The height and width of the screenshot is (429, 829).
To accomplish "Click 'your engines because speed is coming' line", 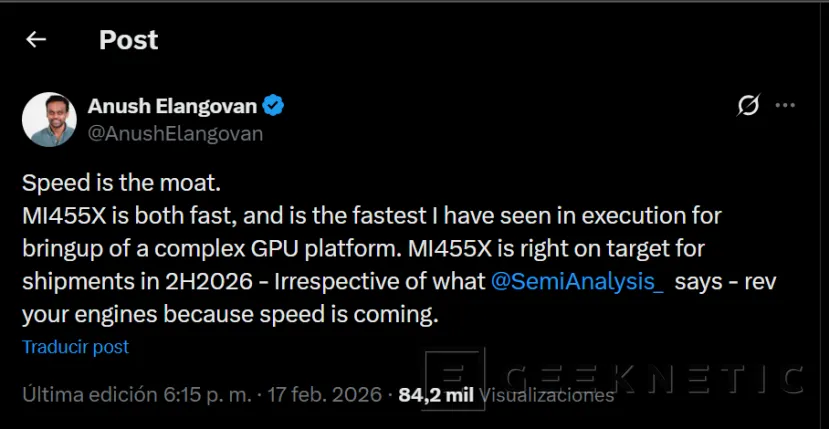I will [230, 315].
